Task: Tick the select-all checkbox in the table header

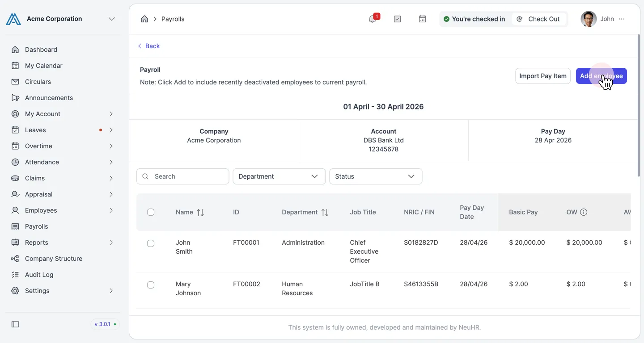Action: tap(151, 212)
